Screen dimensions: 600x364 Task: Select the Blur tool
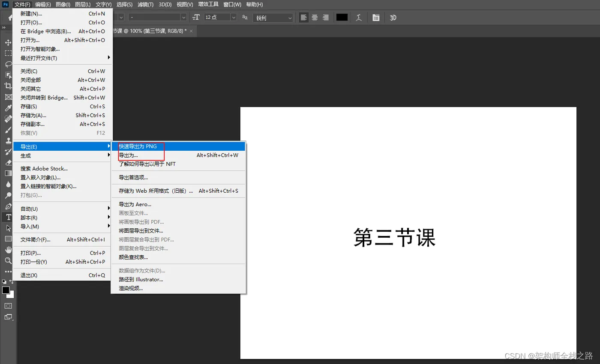tap(8, 184)
